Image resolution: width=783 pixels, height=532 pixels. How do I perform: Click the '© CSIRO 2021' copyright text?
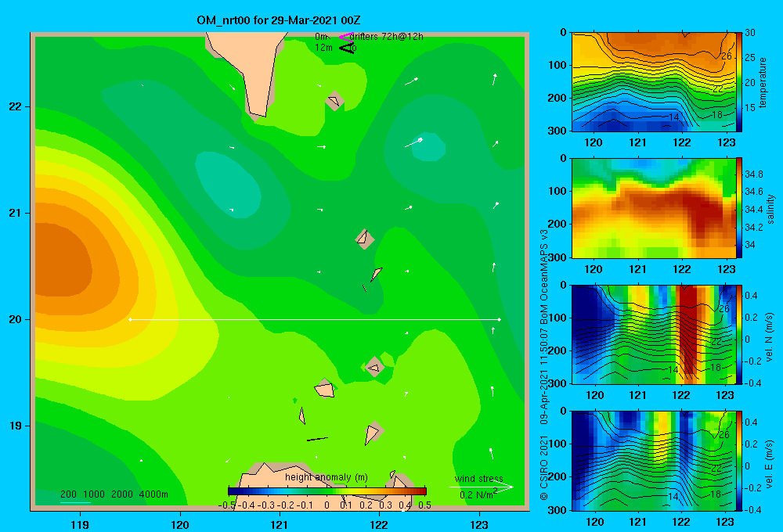pos(544,468)
